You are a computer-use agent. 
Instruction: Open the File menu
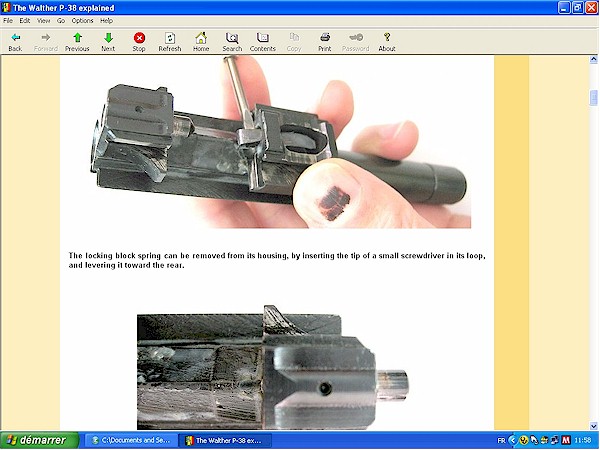pos(8,21)
